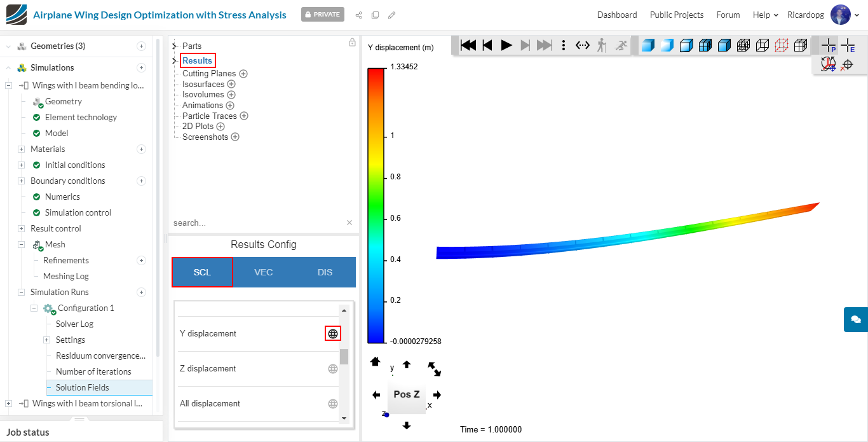Rotate view with the left arrow
868x442 pixels.
pos(376,395)
